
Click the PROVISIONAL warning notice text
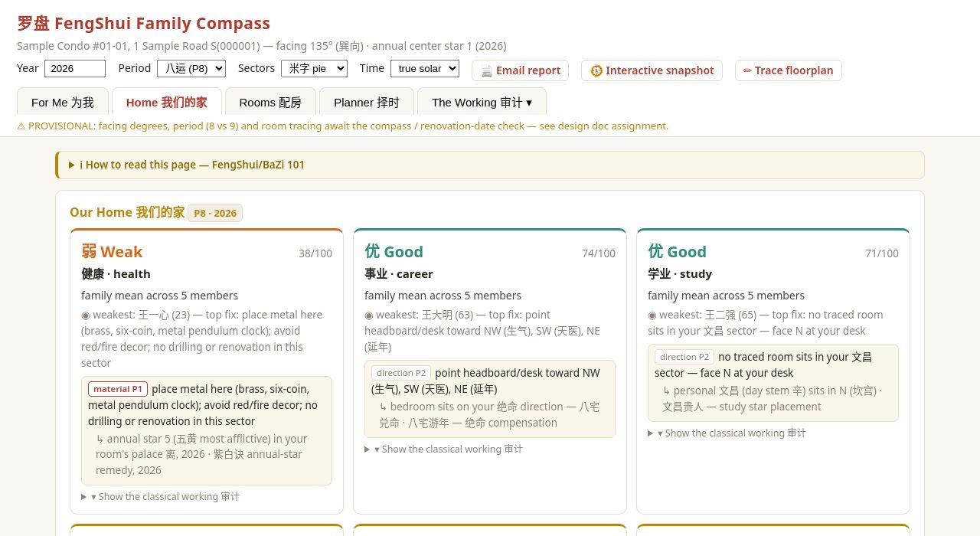click(342, 126)
